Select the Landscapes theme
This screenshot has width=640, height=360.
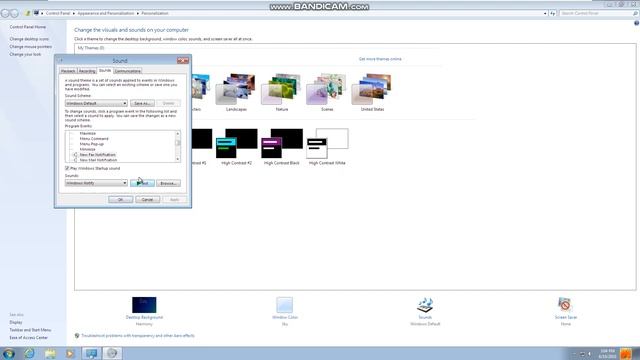(236, 93)
